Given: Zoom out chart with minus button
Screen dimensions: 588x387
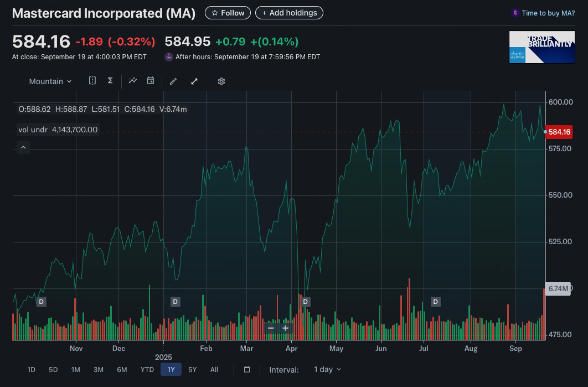Looking at the screenshot, I should point(271,328).
